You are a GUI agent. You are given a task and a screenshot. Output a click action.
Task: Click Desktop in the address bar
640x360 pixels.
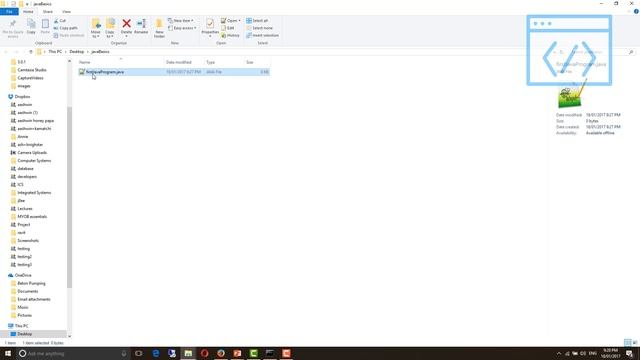pyautogui.click(x=76, y=52)
